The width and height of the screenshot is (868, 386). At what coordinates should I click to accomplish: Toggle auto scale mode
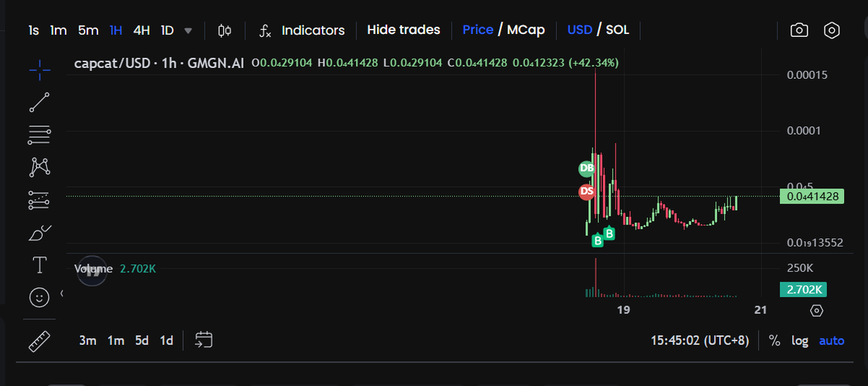click(x=831, y=340)
